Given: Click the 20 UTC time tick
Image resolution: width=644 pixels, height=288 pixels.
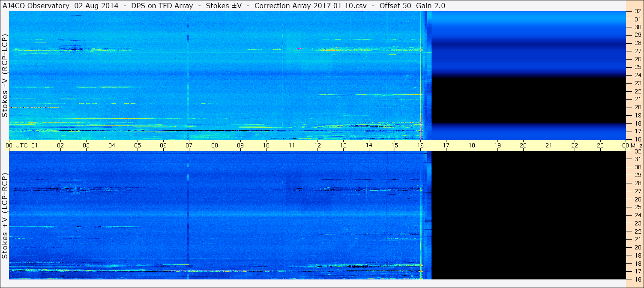Looking at the screenshot, I should pyautogui.click(x=523, y=146).
